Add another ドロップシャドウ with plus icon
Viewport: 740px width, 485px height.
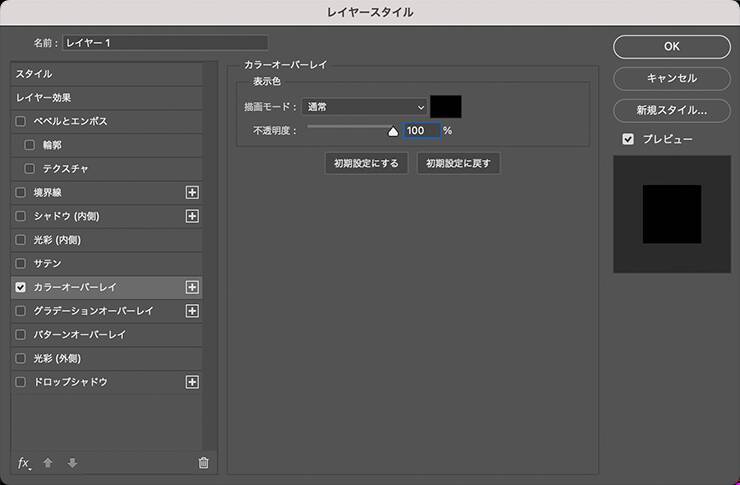coord(193,382)
